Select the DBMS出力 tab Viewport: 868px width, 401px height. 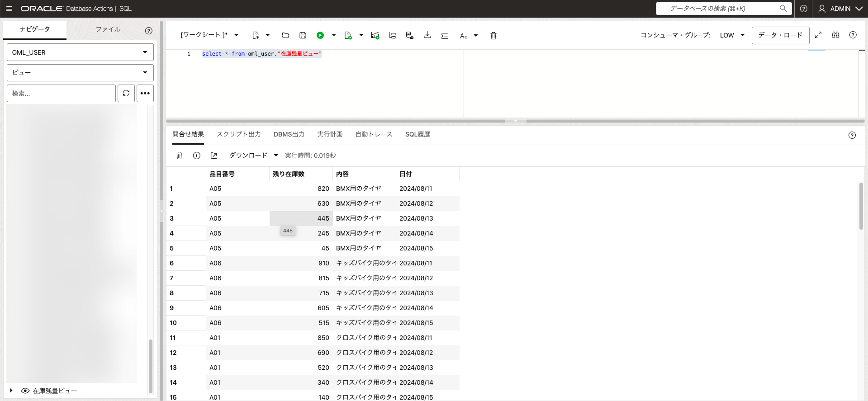[289, 134]
